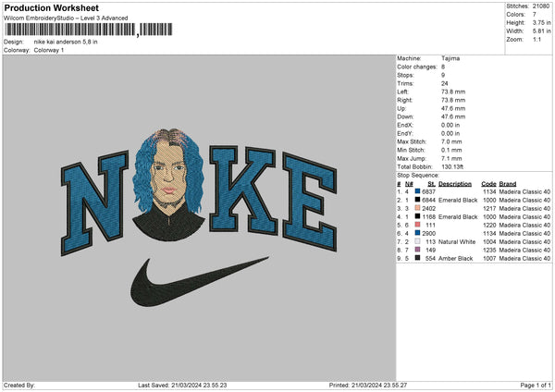Screen dimensions: 555x392
Task: Click the 'St.' column header
Action: tap(431, 184)
